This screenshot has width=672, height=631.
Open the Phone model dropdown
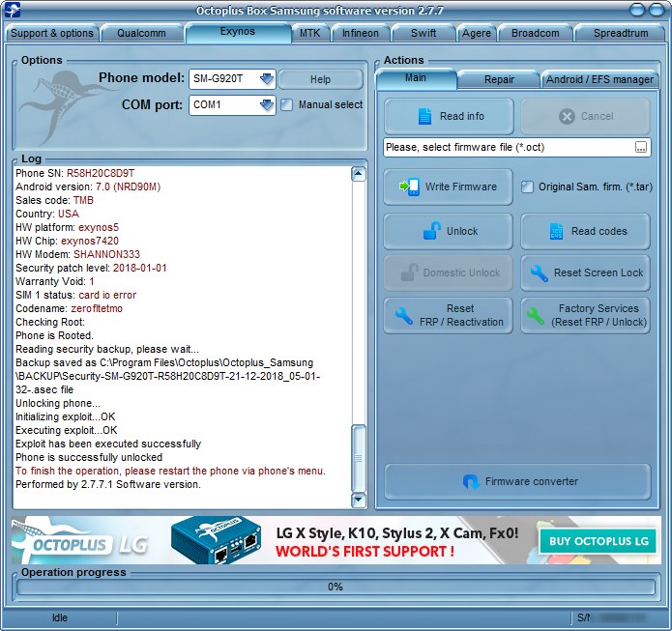tap(267, 79)
